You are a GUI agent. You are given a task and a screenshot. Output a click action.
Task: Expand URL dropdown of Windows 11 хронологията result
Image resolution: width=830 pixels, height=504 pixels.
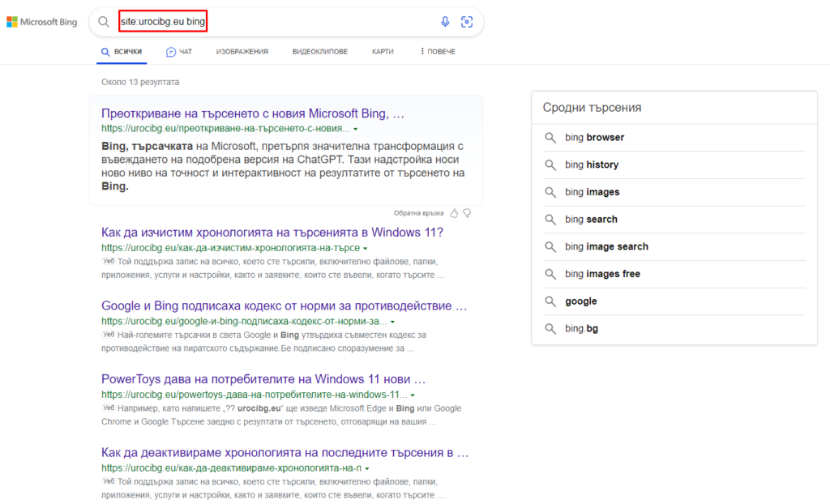pos(366,248)
